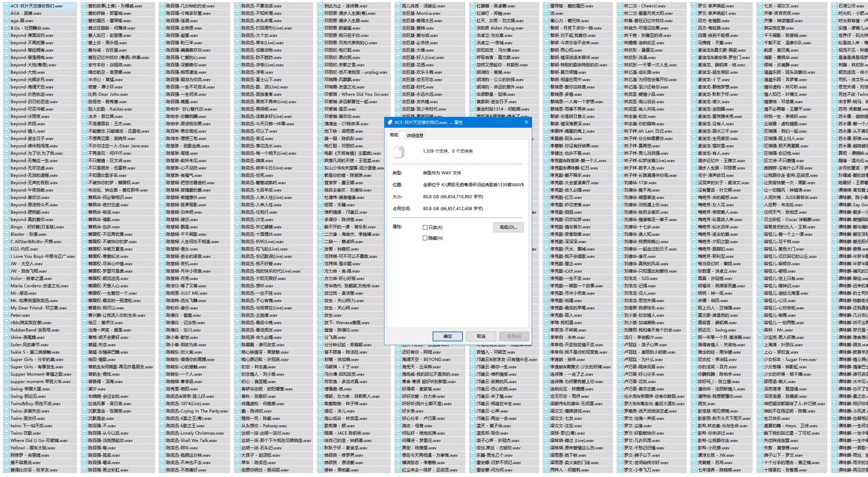Select the 陈奕迅-Shall We Talk.wav file icon

tap(162, 440)
